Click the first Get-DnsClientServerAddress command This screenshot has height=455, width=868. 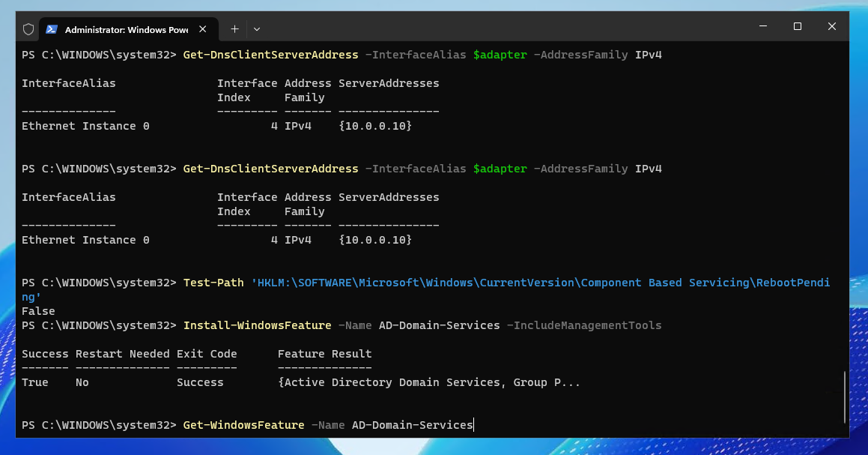pos(270,55)
